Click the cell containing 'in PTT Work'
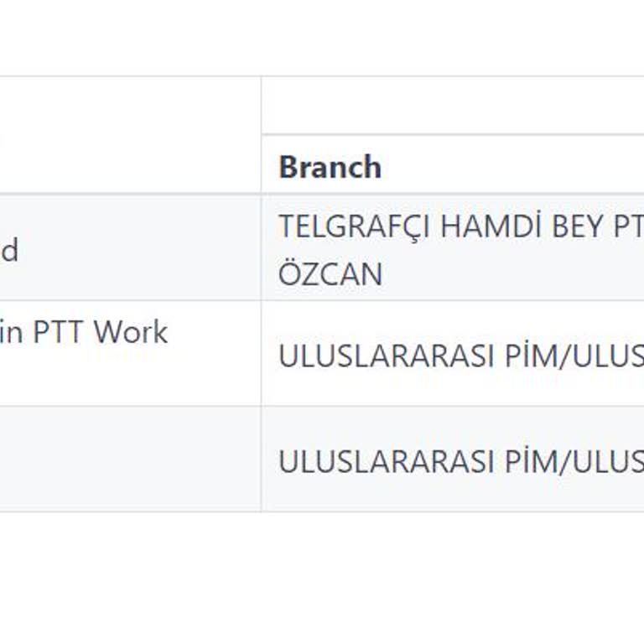 click(x=126, y=353)
